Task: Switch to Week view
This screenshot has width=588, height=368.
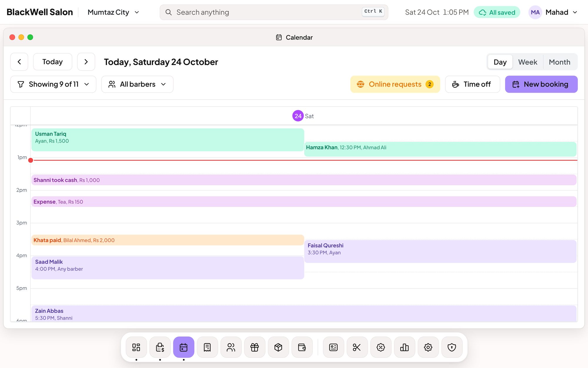Action: 527,62
